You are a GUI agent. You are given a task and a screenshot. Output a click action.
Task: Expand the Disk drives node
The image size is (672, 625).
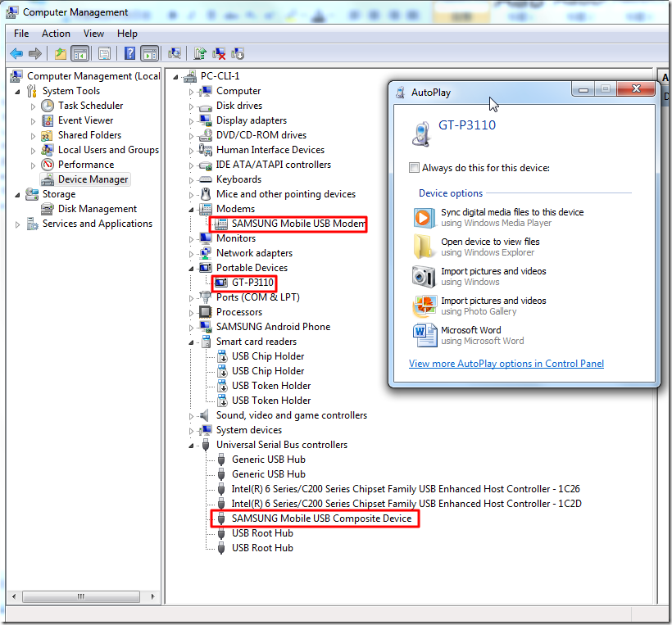point(191,106)
